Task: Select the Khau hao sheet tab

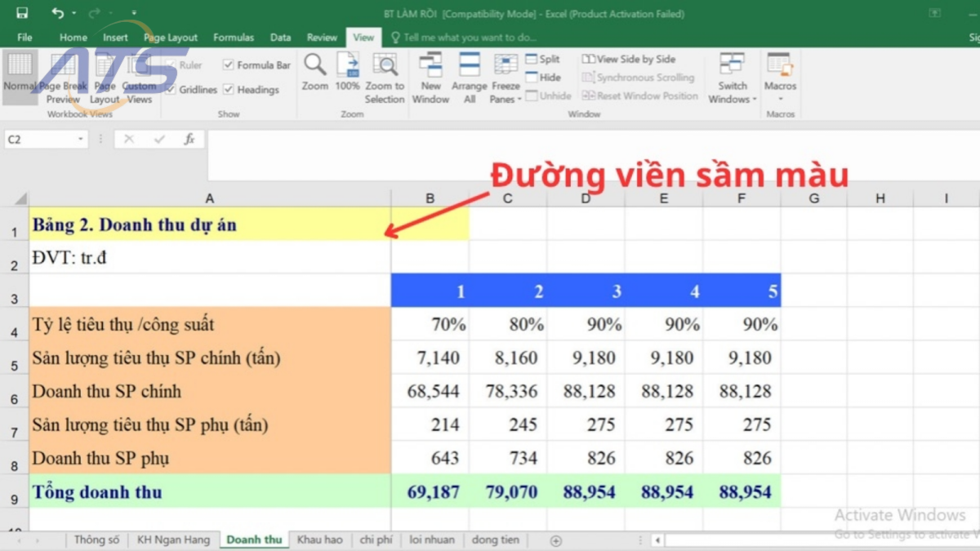Action: click(x=319, y=540)
